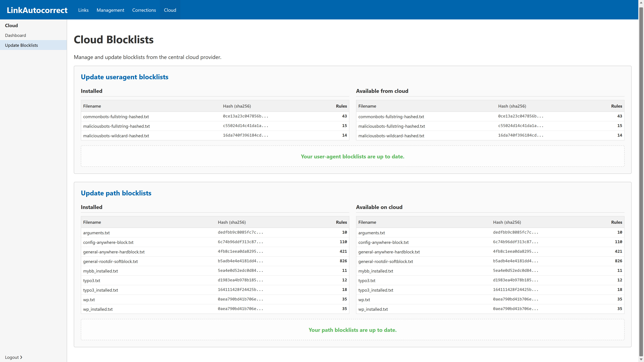Image resolution: width=644 pixels, height=362 pixels.
Task: Click the Cloud sidebar heading
Action: [x=12, y=25]
